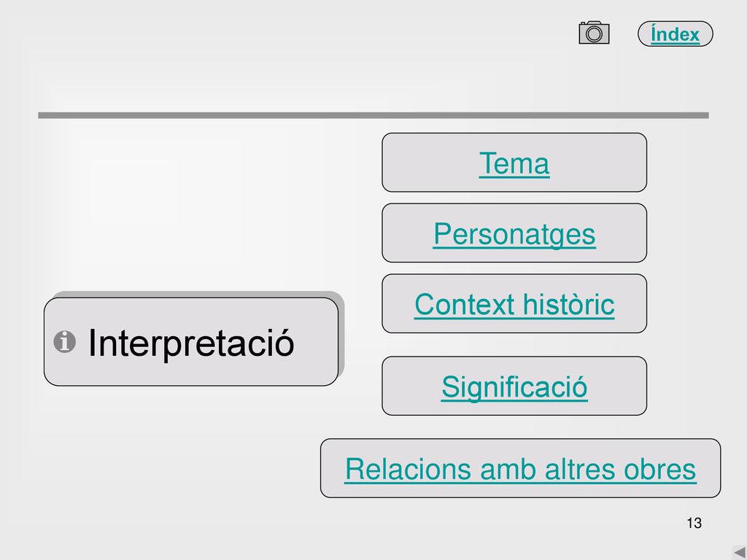Image resolution: width=747 pixels, height=560 pixels.
Task: Click the word Interpretació
Action: point(191,343)
